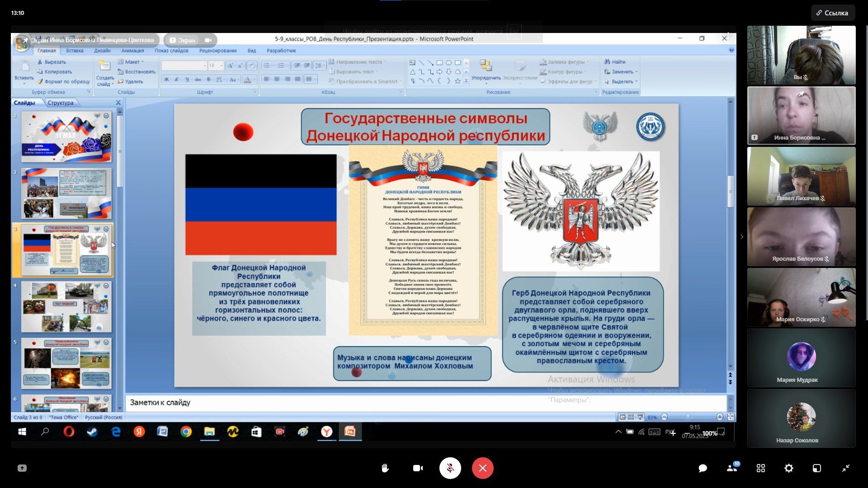Screen dimensions: 868x488
Task: Switch to the Рецензирование tab
Action: 218,51
